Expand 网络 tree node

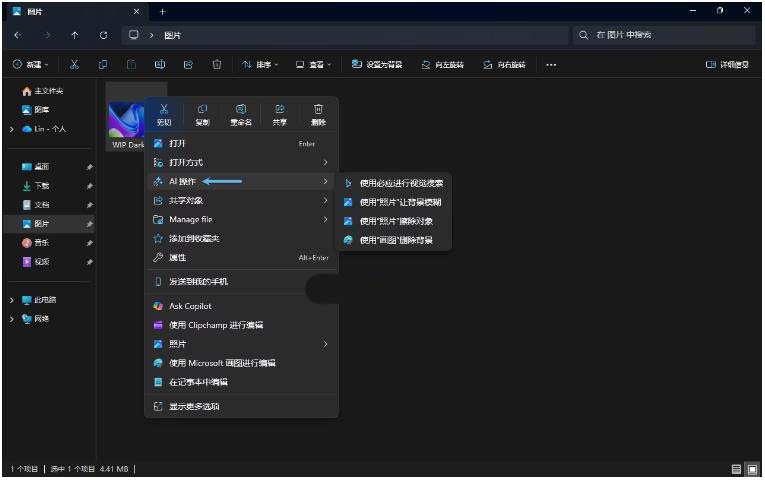point(12,319)
